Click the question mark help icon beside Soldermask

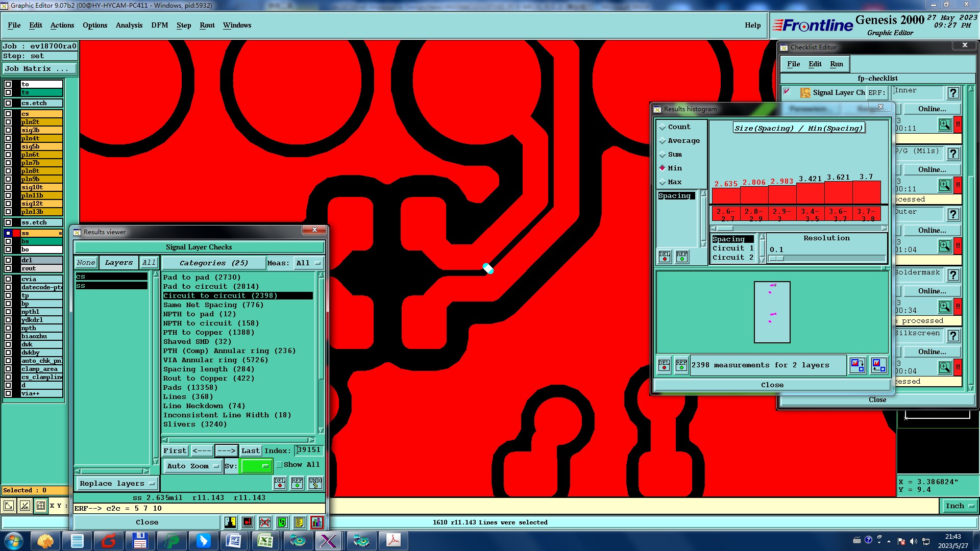[x=952, y=275]
